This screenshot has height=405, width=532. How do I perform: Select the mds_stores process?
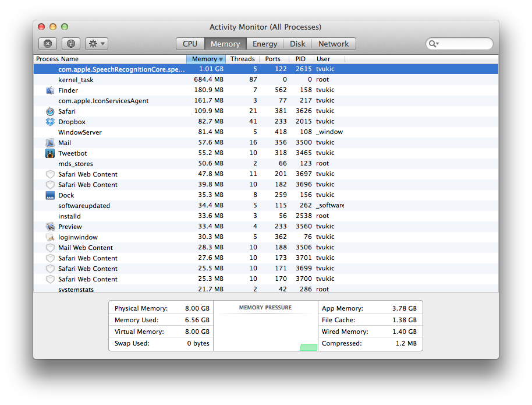266,163
